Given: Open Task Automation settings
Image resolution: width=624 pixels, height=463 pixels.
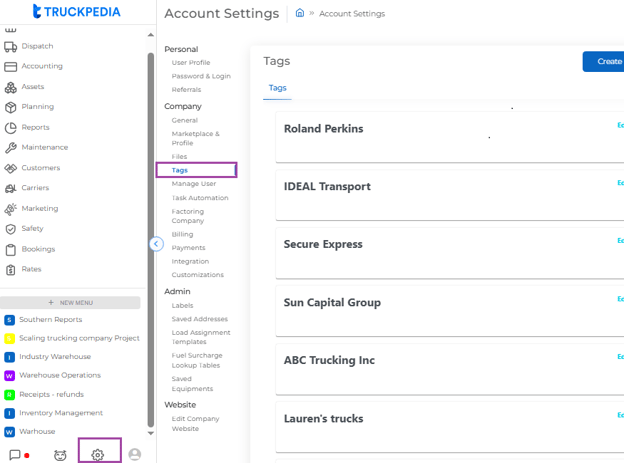Looking at the screenshot, I should point(199,198).
